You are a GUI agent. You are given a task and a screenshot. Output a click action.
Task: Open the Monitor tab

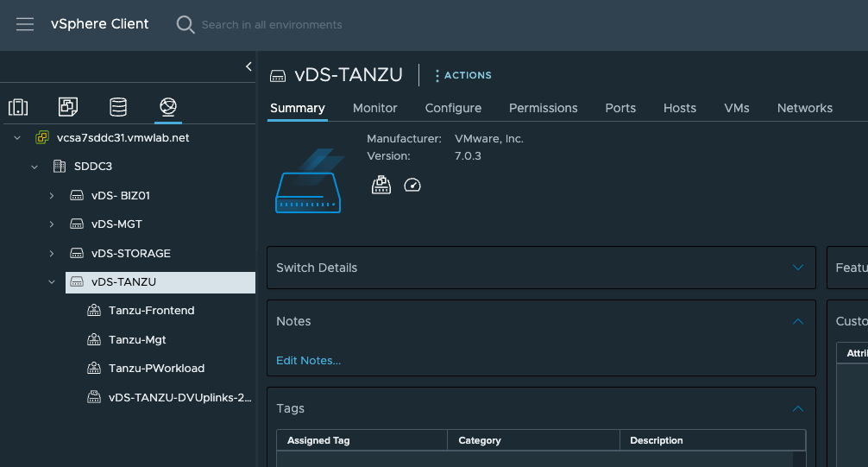pyautogui.click(x=374, y=108)
